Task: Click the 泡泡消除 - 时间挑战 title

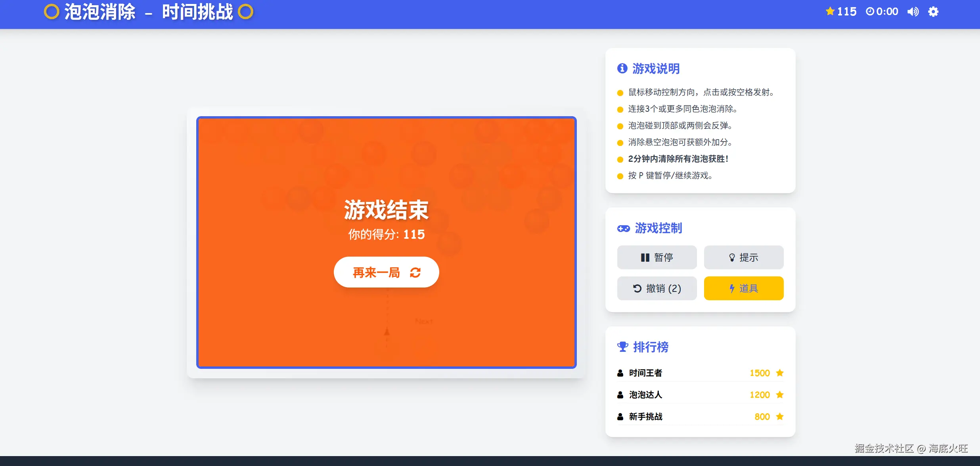Action: pos(149,12)
